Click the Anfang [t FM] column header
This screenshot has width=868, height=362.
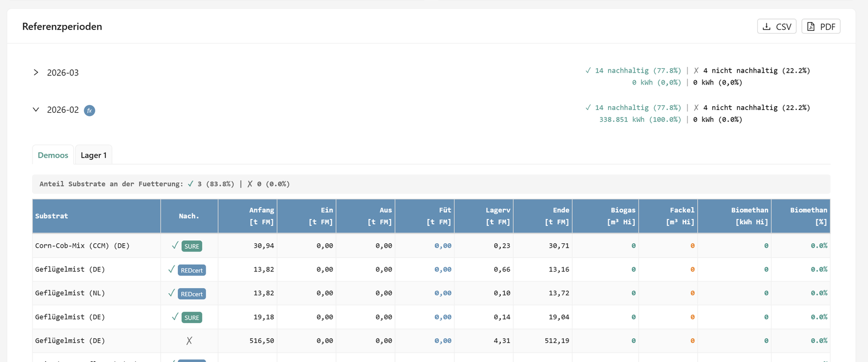247,216
